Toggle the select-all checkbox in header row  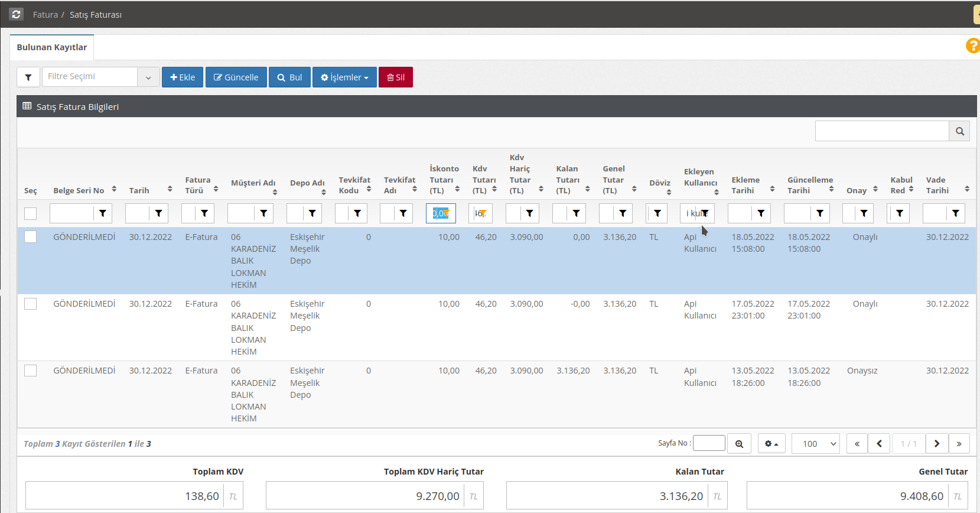point(31,213)
